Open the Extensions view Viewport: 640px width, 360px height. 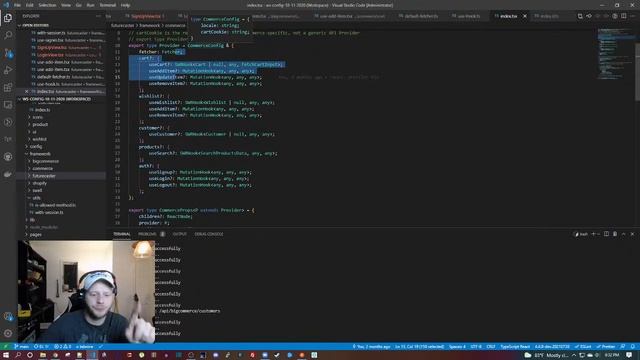click(x=8, y=87)
